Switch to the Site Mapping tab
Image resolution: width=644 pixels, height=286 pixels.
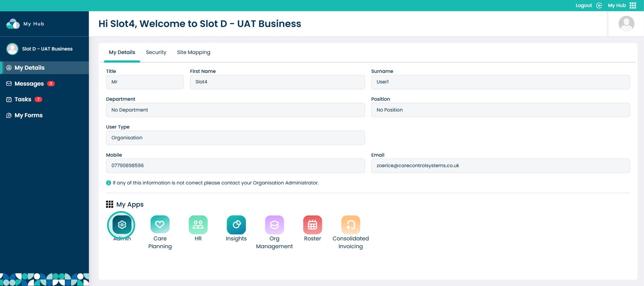tap(194, 52)
